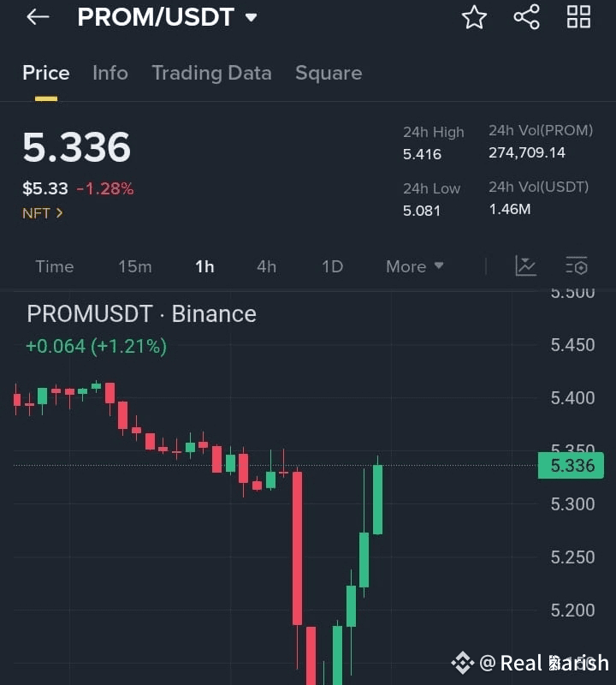The image size is (616, 685).
Task: Add PROM/USDT to favorites with star icon
Action: [x=474, y=17]
